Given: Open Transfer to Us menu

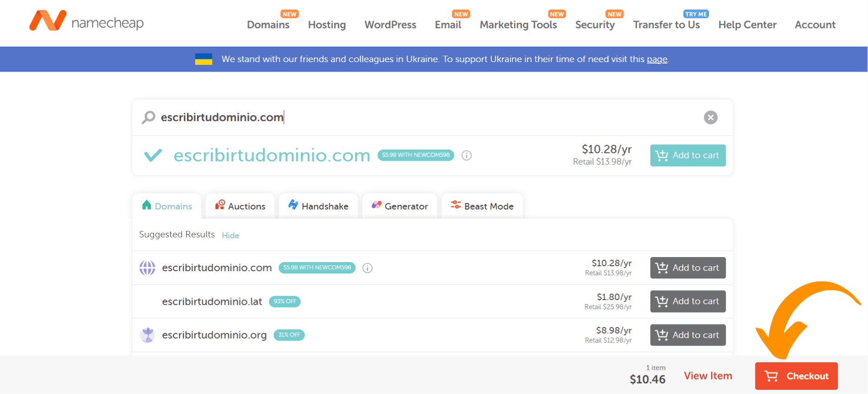Looking at the screenshot, I should pyautogui.click(x=666, y=25).
